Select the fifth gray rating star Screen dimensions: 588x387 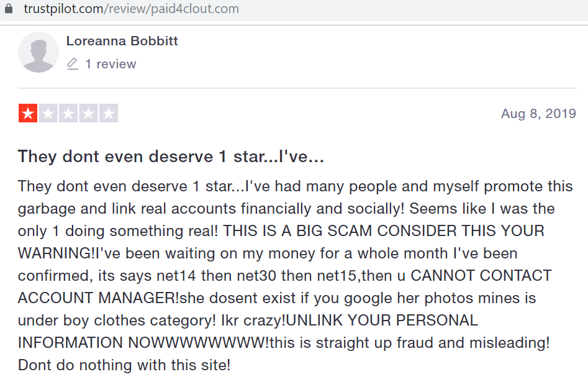click(109, 113)
